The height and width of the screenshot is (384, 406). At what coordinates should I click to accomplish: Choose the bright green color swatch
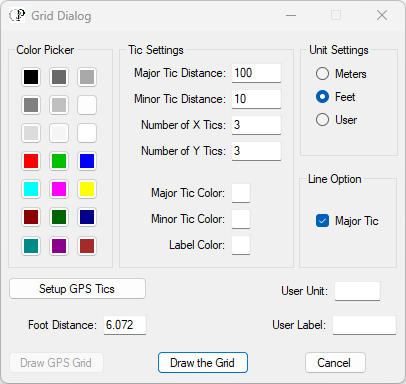[x=59, y=161]
